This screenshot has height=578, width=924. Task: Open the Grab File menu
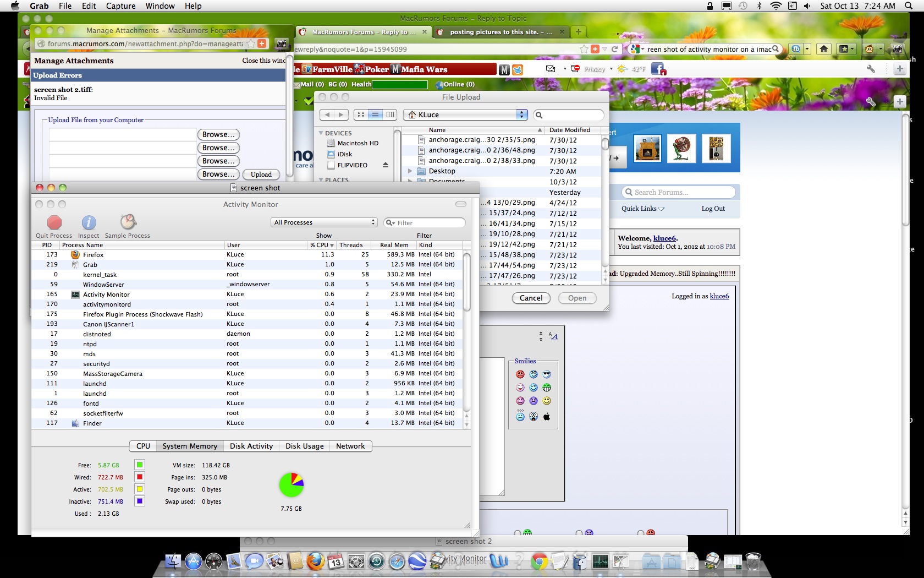(65, 6)
